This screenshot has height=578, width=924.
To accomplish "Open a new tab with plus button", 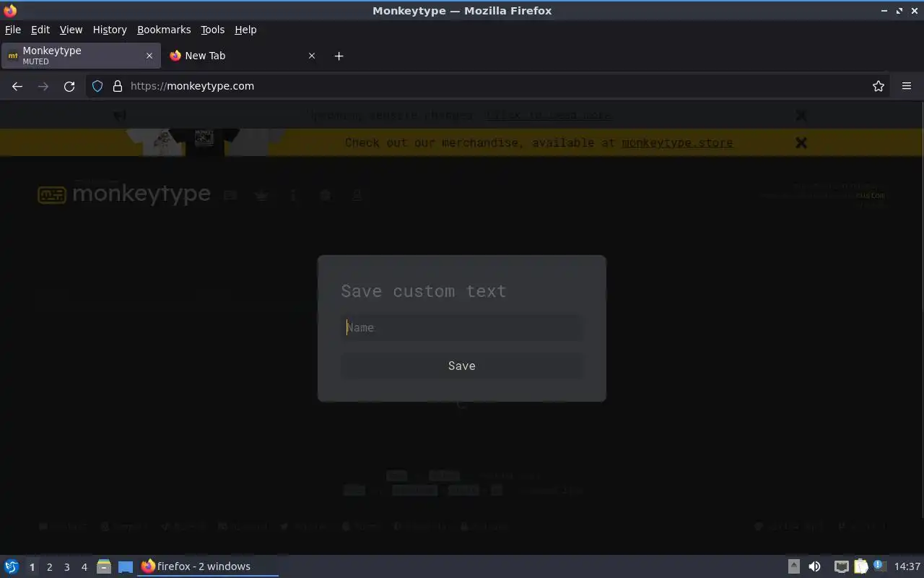I will [x=339, y=56].
